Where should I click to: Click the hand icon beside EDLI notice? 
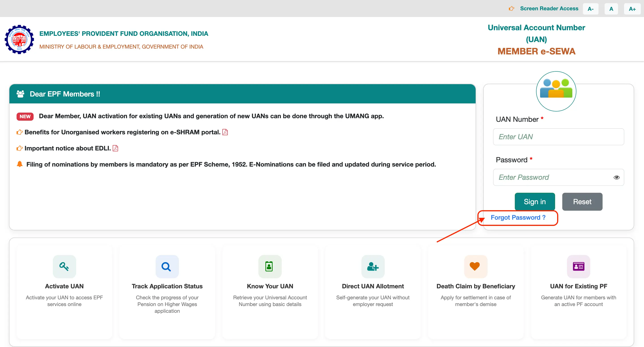[x=19, y=148]
